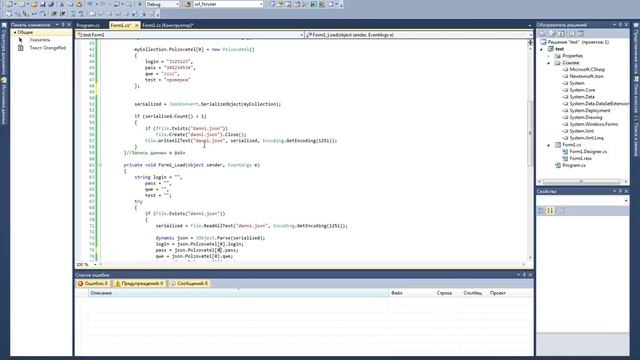Collapse the test project node
Viewport: 640px width, 360px height.
(542, 49)
